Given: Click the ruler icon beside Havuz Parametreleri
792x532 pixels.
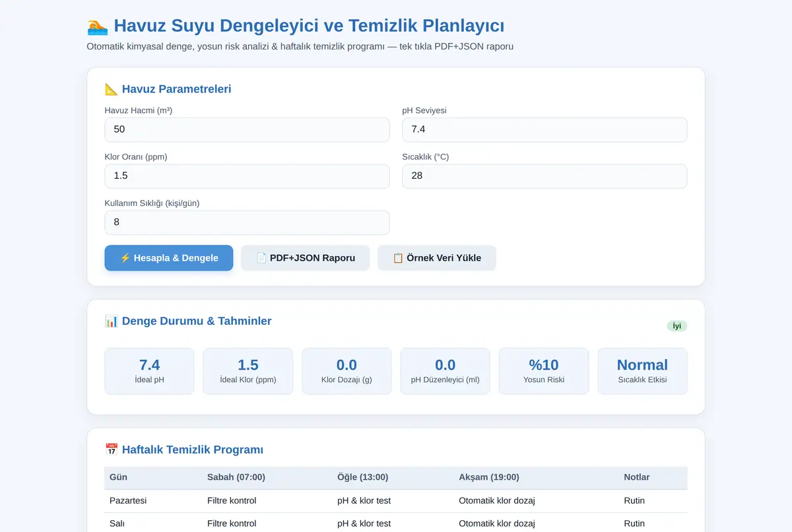Looking at the screenshot, I should pos(112,89).
